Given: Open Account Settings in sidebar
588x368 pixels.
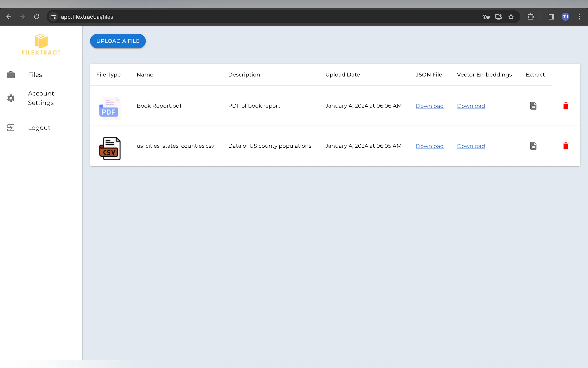Looking at the screenshot, I should pos(41,98).
